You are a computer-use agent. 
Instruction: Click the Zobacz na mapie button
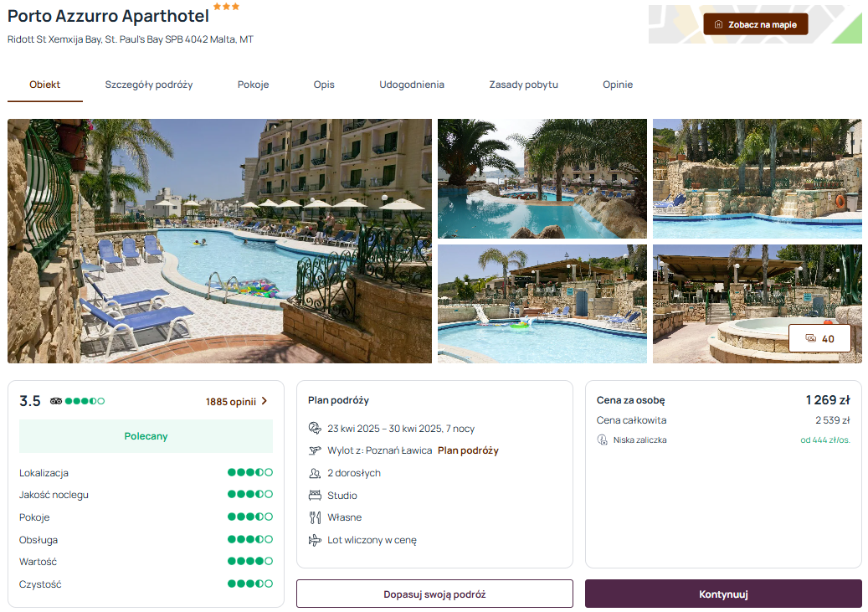pos(756,24)
